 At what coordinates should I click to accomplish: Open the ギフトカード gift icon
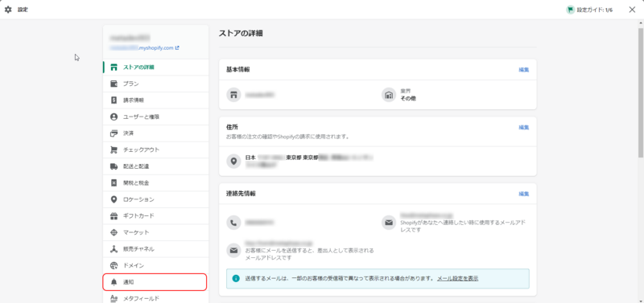pos(114,215)
